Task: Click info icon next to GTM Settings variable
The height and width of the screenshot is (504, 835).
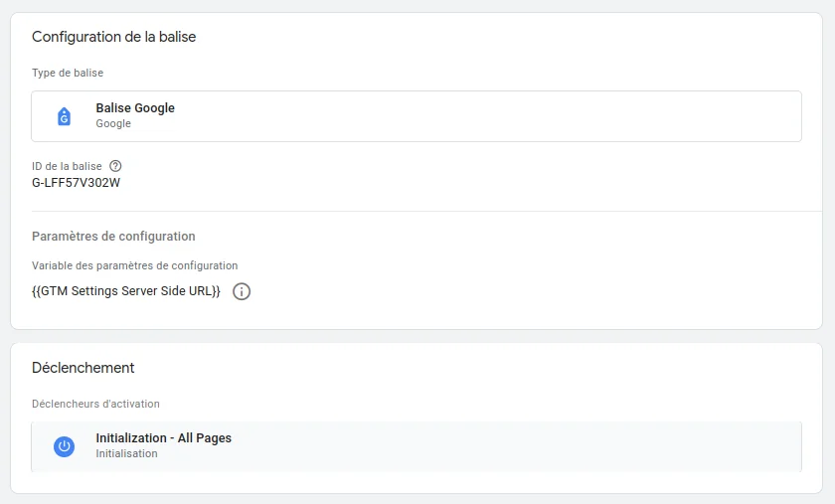Action: (x=242, y=292)
